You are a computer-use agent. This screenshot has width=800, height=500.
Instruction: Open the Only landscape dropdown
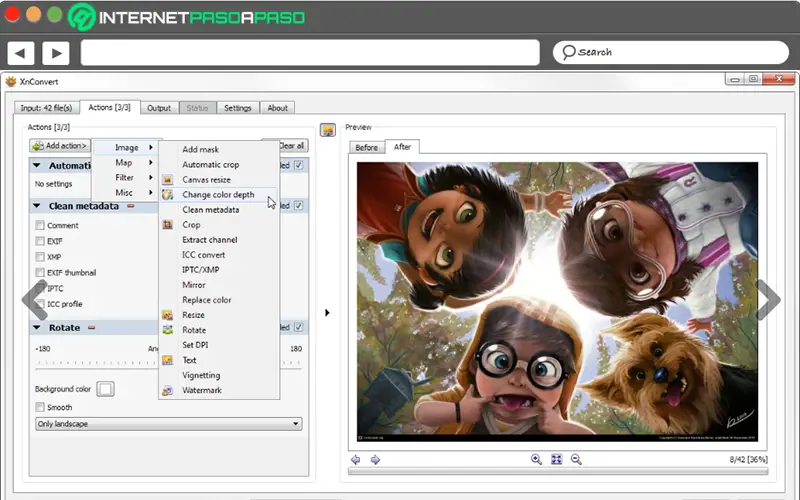[x=168, y=424]
